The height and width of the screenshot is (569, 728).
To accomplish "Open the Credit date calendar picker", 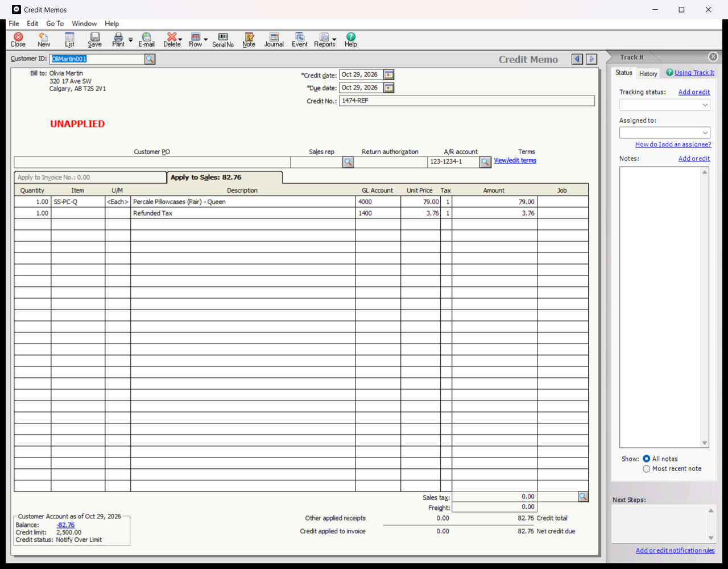I will 389,75.
